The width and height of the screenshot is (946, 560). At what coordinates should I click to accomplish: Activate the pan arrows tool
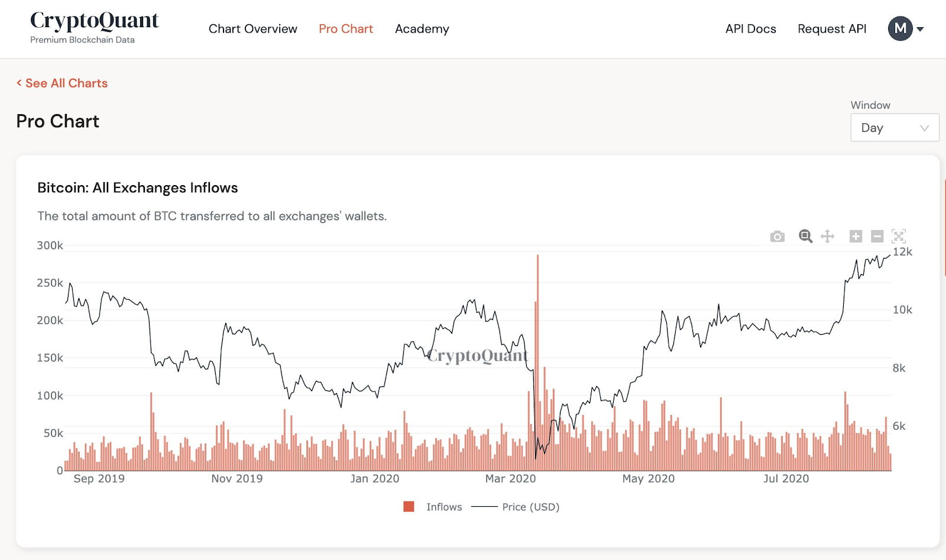click(x=827, y=237)
